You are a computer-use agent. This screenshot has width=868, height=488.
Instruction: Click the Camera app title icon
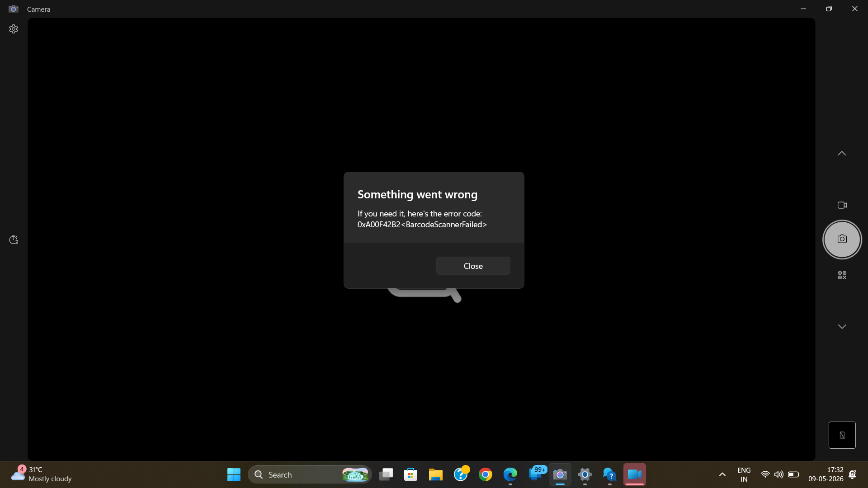coord(14,9)
